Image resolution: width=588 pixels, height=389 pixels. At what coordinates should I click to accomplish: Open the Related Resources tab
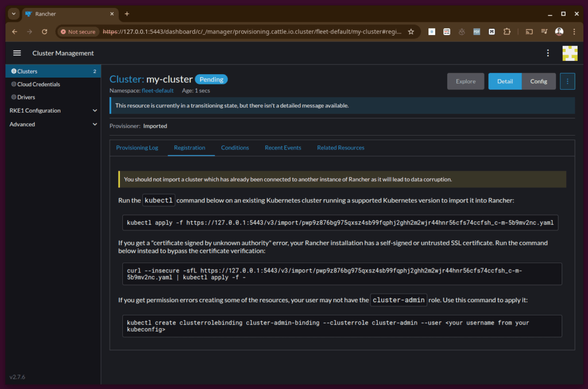(x=341, y=148)
